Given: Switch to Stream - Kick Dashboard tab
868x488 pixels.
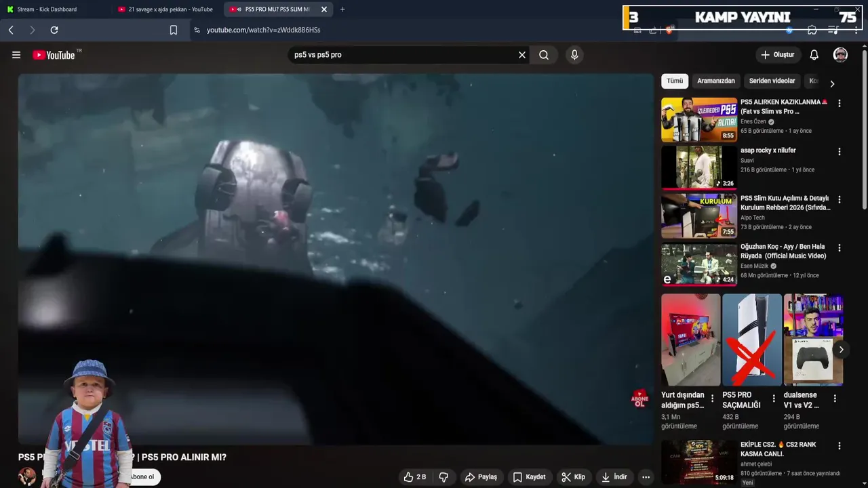Looking at the screenshot, I should tap(56, 9).
